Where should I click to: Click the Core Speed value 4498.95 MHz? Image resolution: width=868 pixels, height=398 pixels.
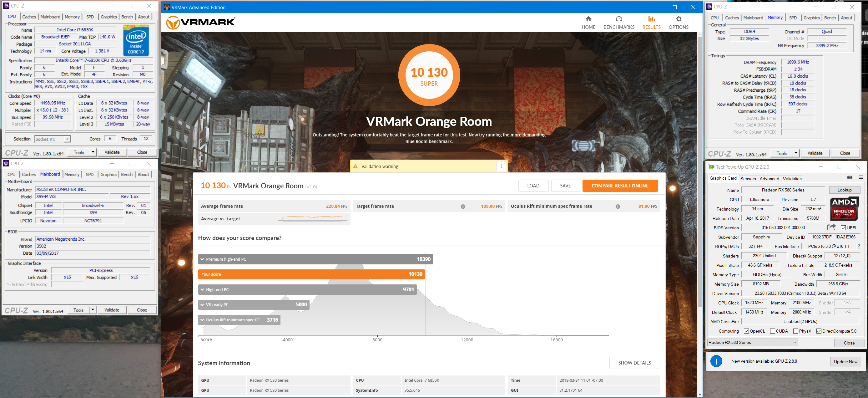(53, 103)
